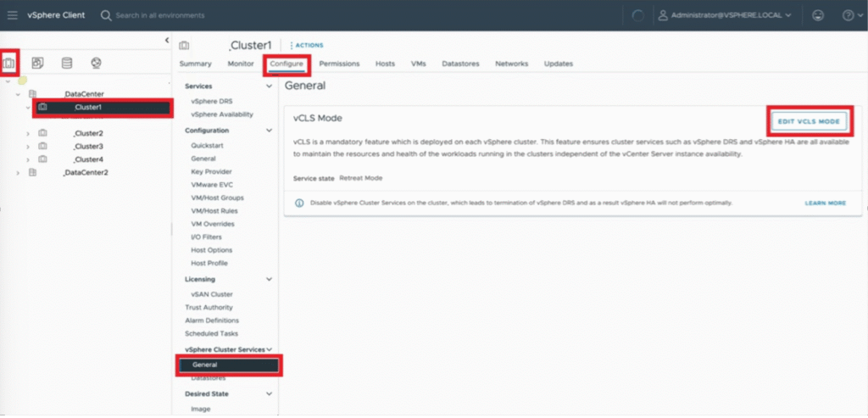
Task: Click the cluster icon beside Cluster1 title
Action: 184,46
